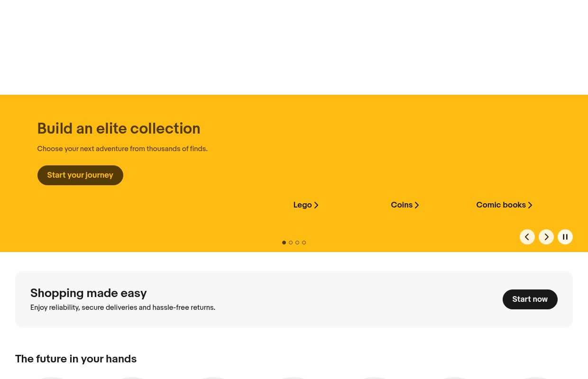
Task: Pause the banner carousel
Action: point(565,237)
